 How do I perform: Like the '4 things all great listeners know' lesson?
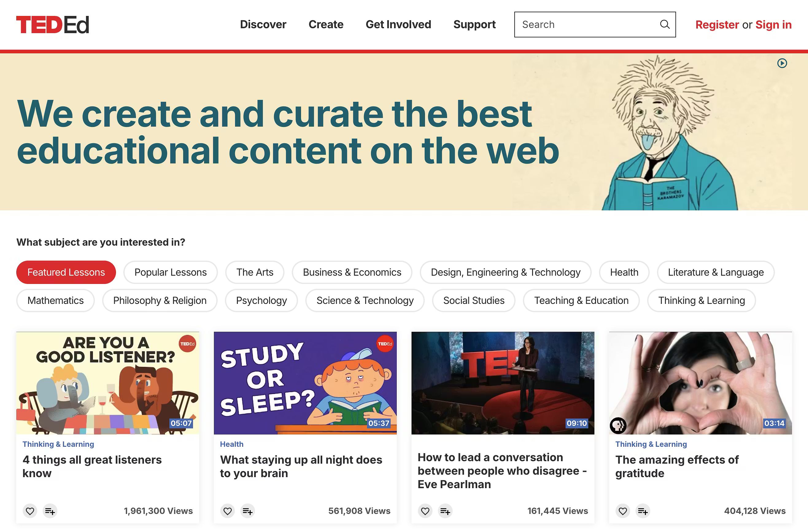coord(30,511)
